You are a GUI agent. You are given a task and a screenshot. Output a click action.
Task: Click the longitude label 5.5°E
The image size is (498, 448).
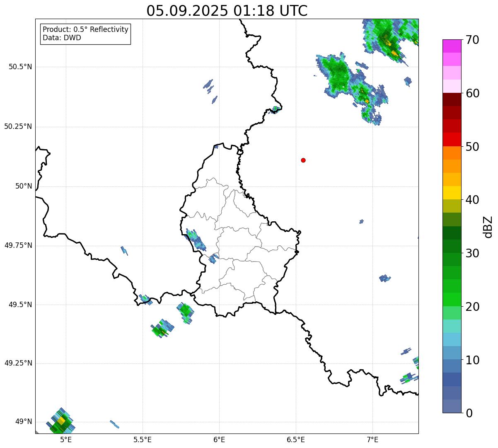[x=143, y=439]
